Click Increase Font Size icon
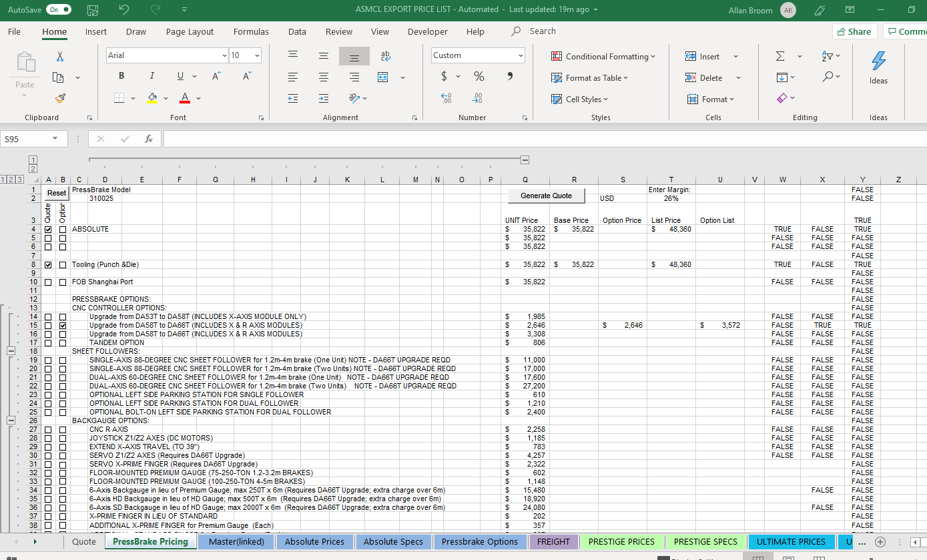 216,76
